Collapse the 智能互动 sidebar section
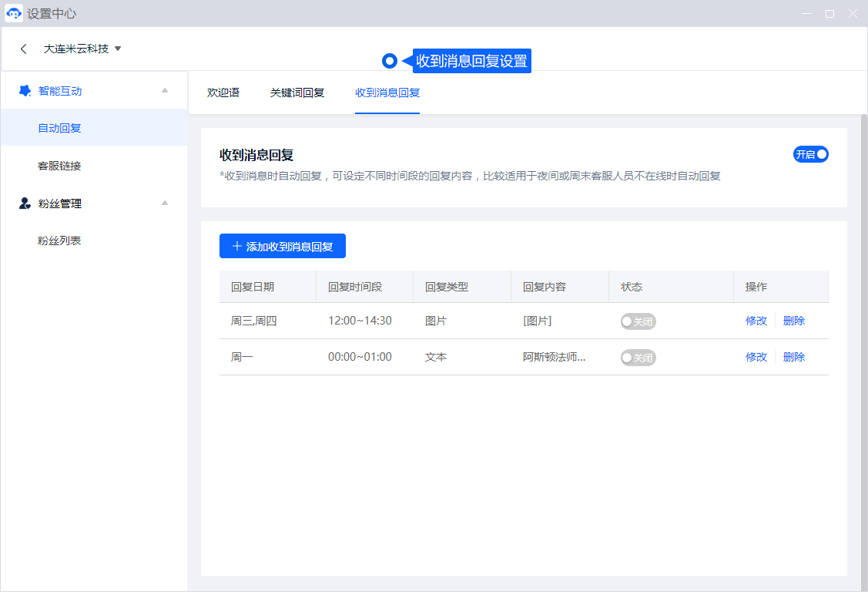Screen dimensions: 868x592 click(164, 91)
